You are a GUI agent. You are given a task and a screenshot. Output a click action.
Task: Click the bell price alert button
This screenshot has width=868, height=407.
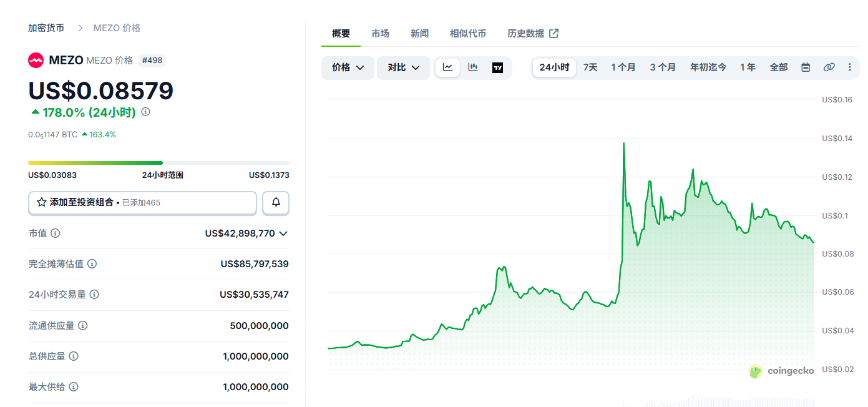pos(276,202)
